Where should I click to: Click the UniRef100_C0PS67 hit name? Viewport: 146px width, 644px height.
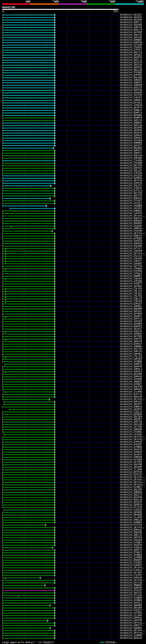click(131, 98)
